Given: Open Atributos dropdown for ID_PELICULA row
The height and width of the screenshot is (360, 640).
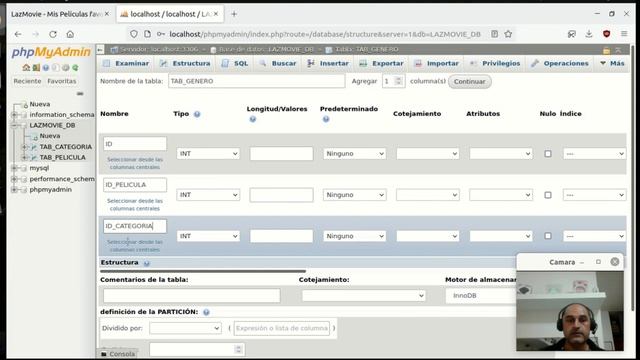Looking at the screenshot, I should (x=501, y=195).
